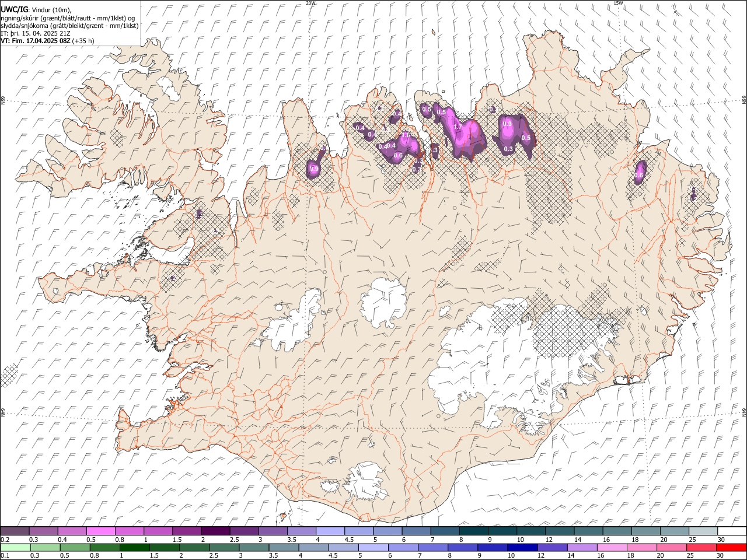This screenshot has height=560, width=747.
Task: Choose the 3.5 lavender swatch in upper row
Action: [301, 531]
